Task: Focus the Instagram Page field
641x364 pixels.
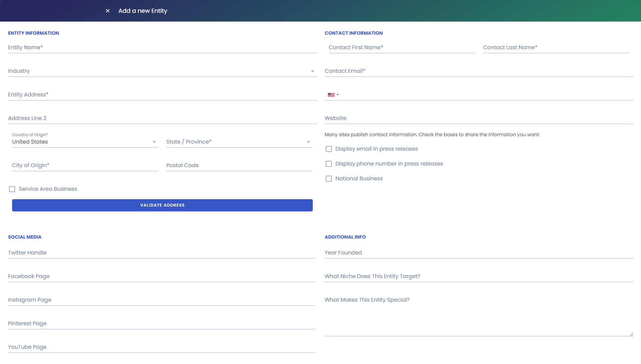Action: click(x=161, y=300)
